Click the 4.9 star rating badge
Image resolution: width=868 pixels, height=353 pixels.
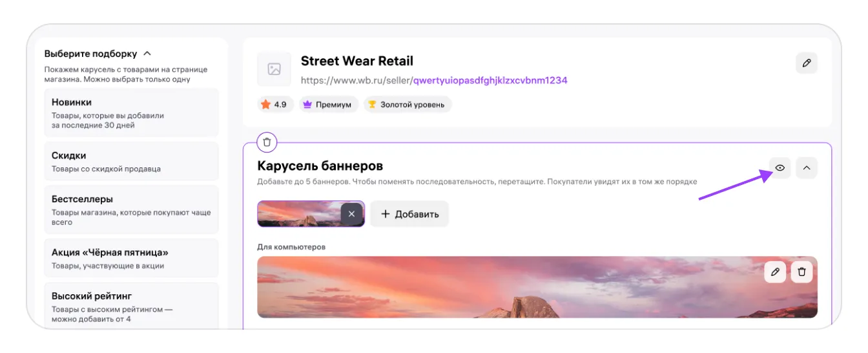pyautogui.click(x=274, y=105)
